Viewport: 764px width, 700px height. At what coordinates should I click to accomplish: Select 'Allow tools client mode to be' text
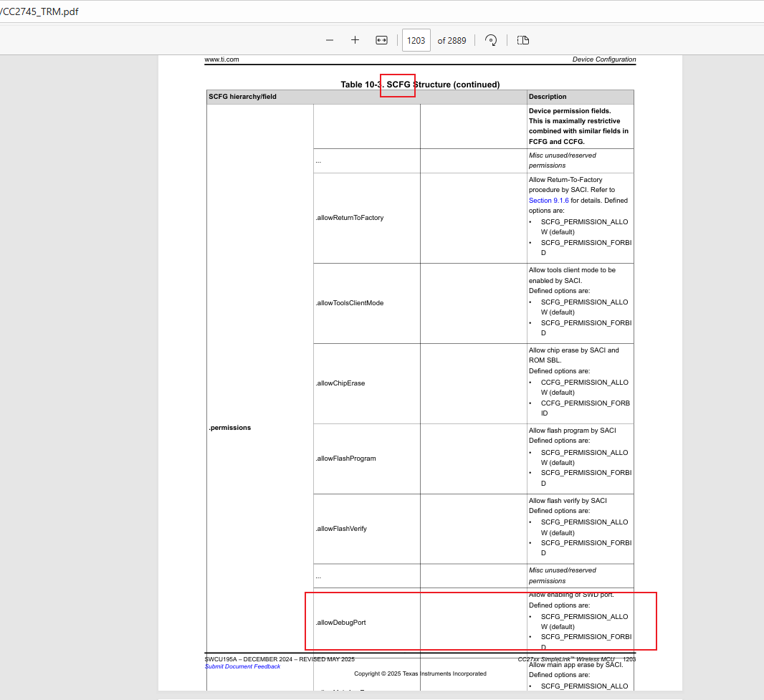click(x=572, y=270)
